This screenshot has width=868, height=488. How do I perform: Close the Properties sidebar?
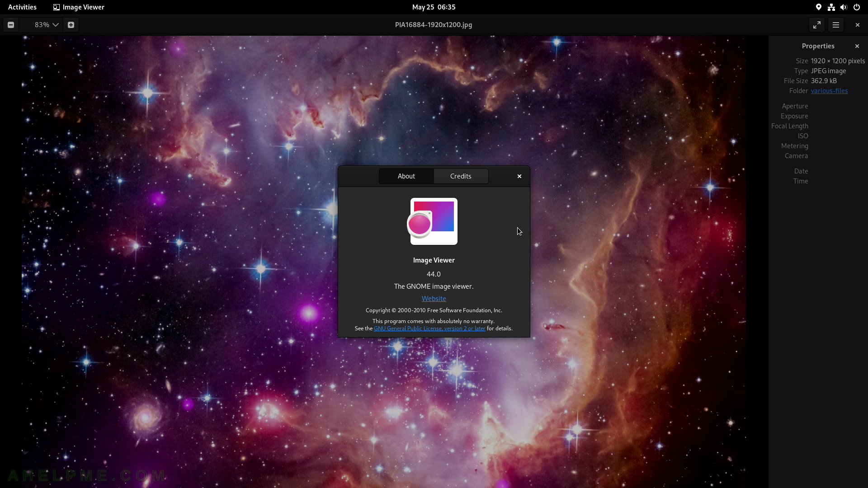857,46
